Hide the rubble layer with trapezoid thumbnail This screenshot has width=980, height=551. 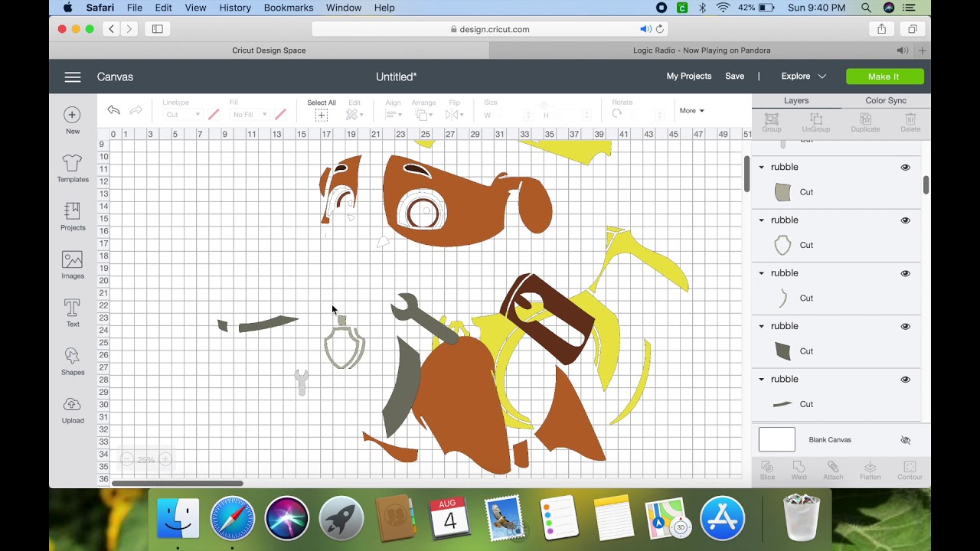906,168
